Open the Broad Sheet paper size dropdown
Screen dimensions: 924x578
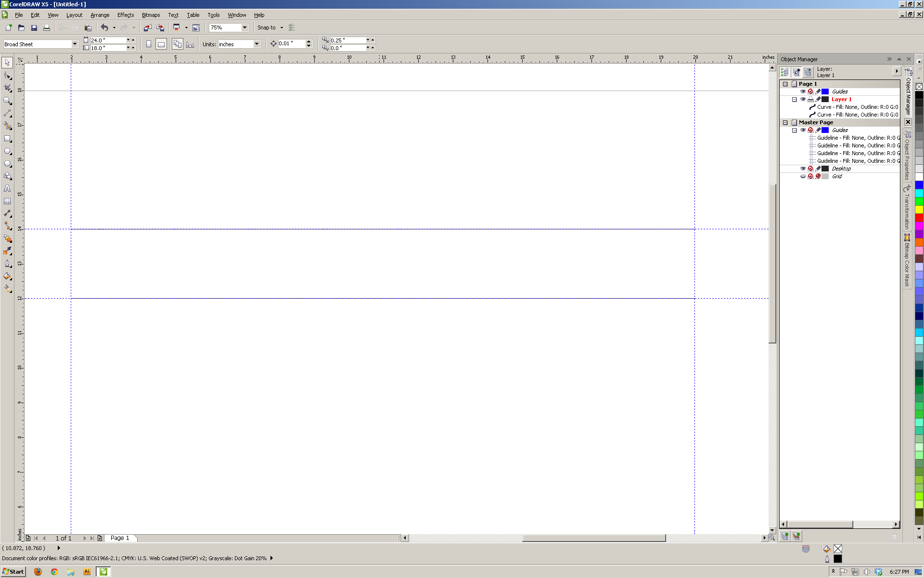tap(75, 44)
